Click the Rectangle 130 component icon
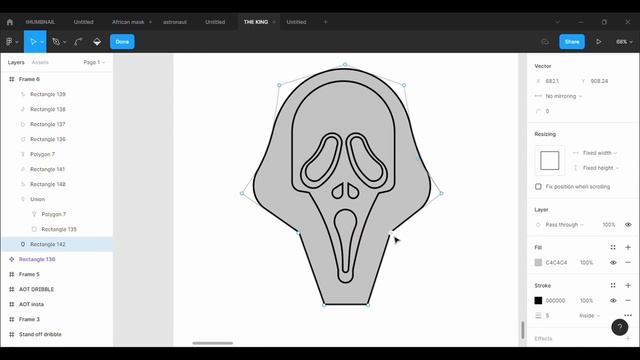640x360 pixels. pos(11,259)
